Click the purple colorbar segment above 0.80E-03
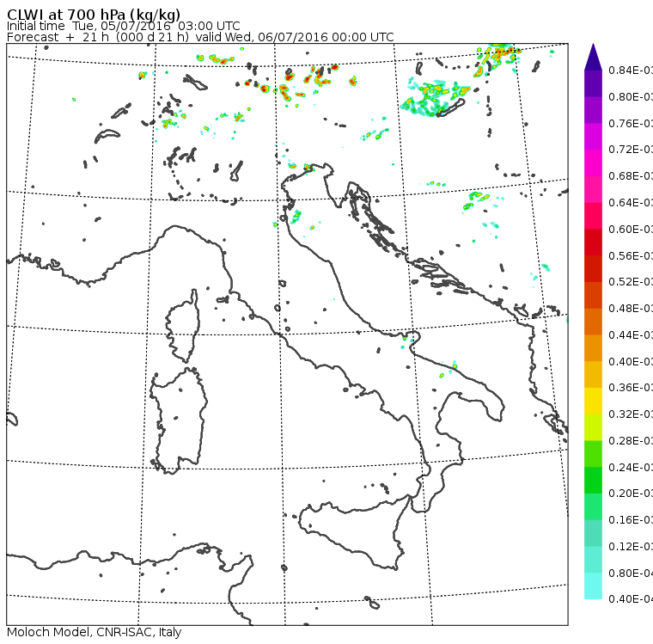This screenshot has width=653, height=644. click(x=593, y=83)
